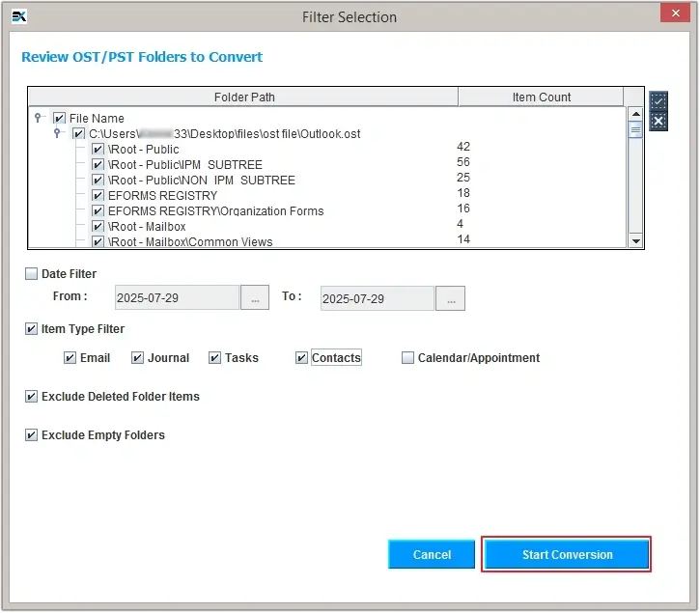The image size is (700, 613).
Task: Click the Cancel button
Action: coord(432,555)
